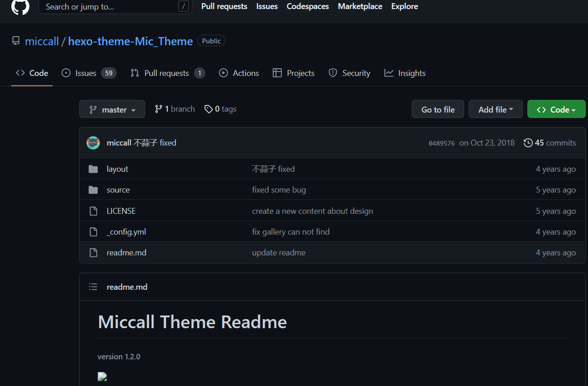Click the Security shield icon

point(333,73)
